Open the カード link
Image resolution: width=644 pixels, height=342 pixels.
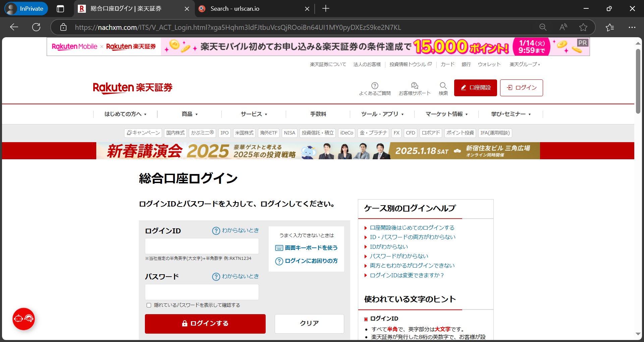447,64
